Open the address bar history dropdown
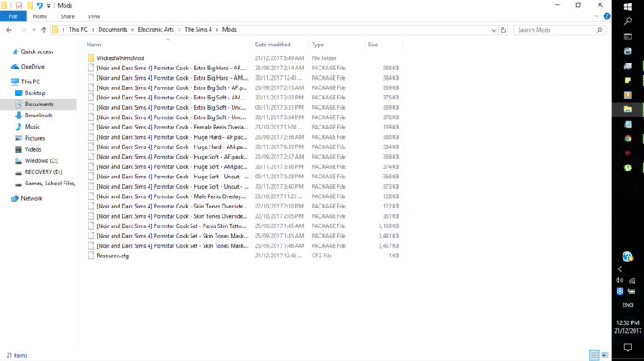The height and width of the screenshot is (361, 644). [494, 30]
